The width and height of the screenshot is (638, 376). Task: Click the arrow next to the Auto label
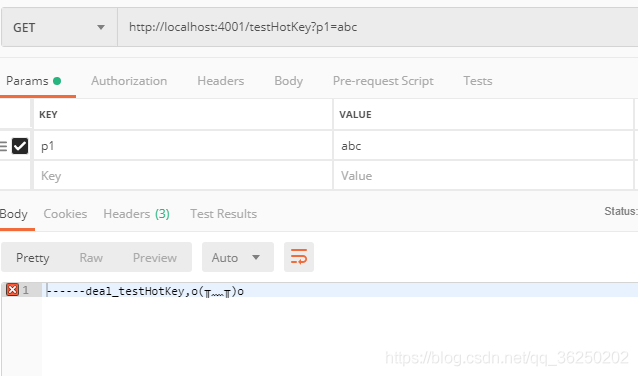[256, 257]
